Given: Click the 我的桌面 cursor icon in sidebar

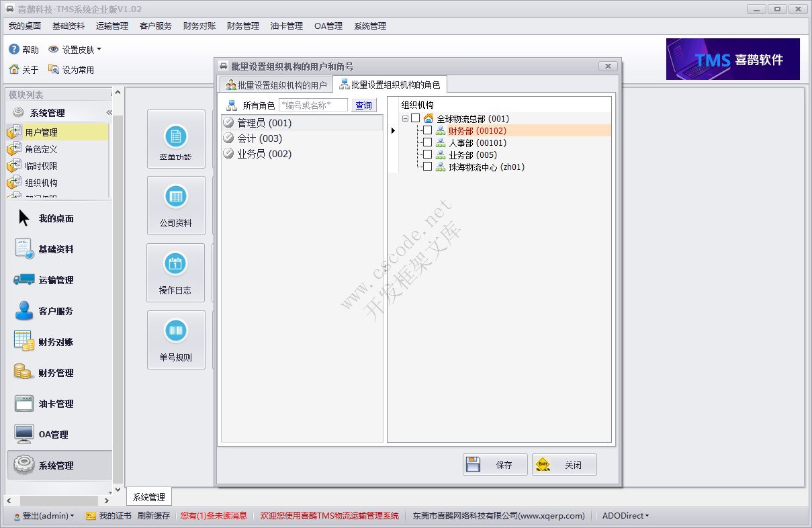Looking at the screenshot, I should pos(24,218).
